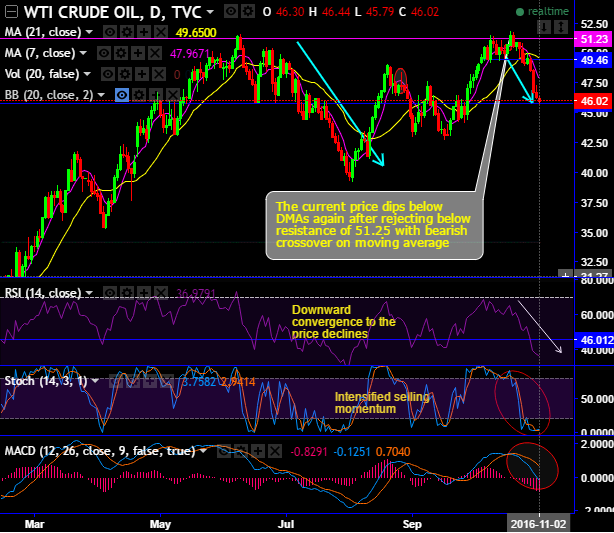Expand MACD (12, 26, close, 9) dropdown arrow
The image size is (614, 533).
tap(203, 451)
